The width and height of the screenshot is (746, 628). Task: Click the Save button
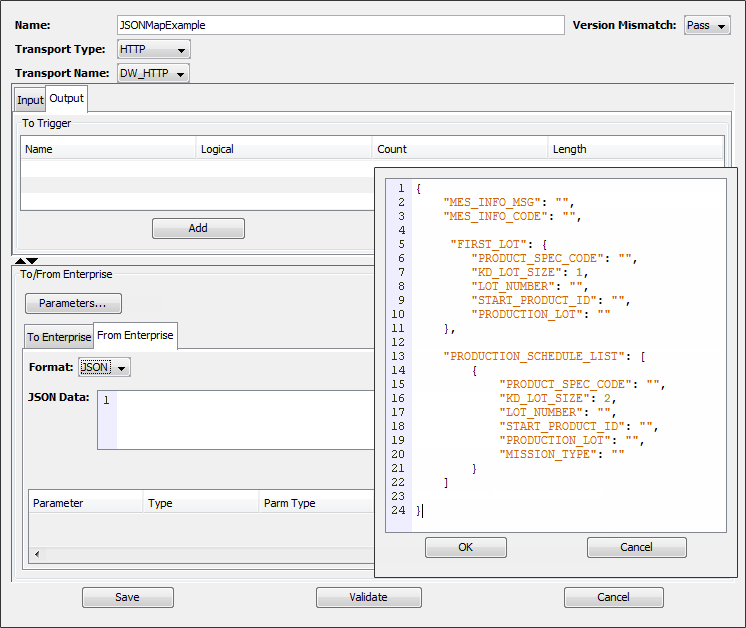(x=128, y=597)
